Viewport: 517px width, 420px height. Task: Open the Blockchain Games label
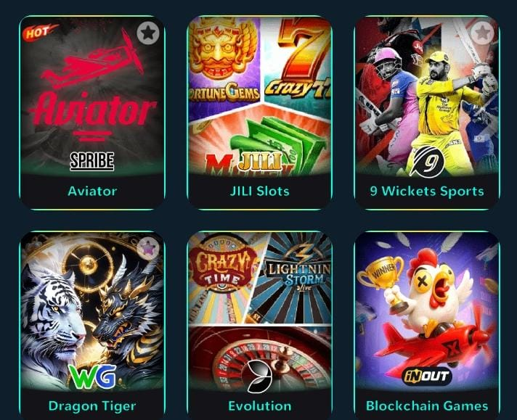tap(427, 405)
